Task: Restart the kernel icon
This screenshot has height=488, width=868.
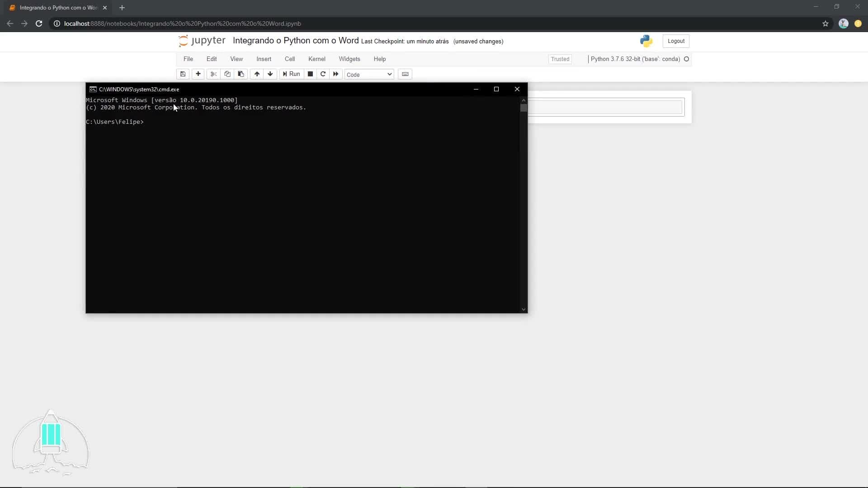Action: tap(323, 74)
